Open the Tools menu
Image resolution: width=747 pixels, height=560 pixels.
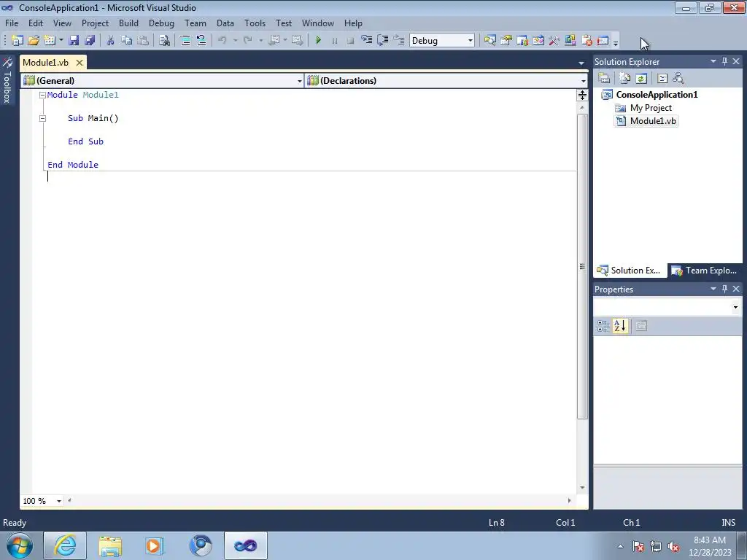click(255, 23)
